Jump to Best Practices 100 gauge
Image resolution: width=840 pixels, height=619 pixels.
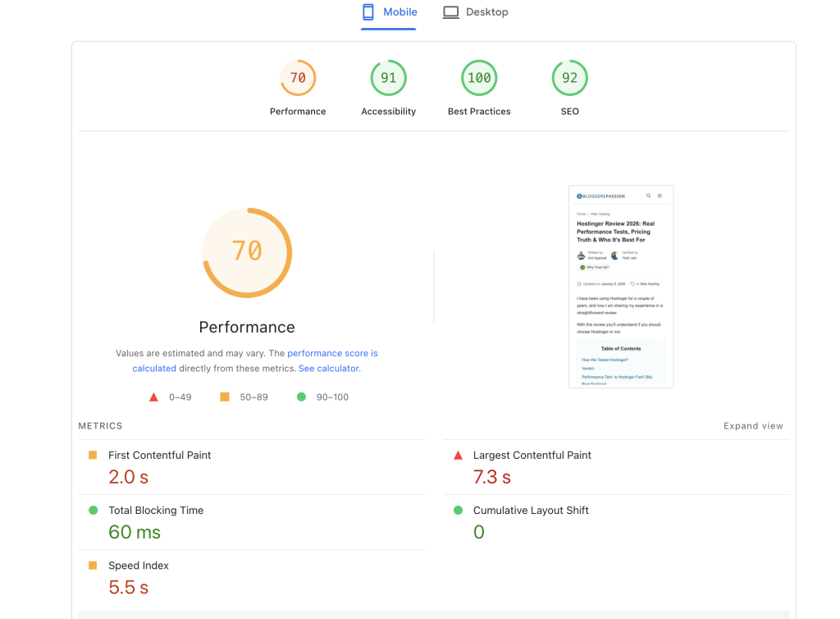tap(479, 79)
